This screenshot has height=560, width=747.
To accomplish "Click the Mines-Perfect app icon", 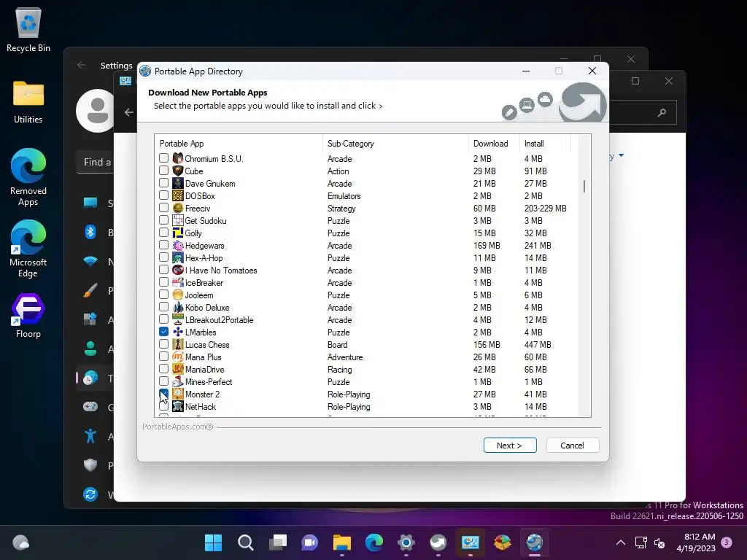I will pos(178,381).
